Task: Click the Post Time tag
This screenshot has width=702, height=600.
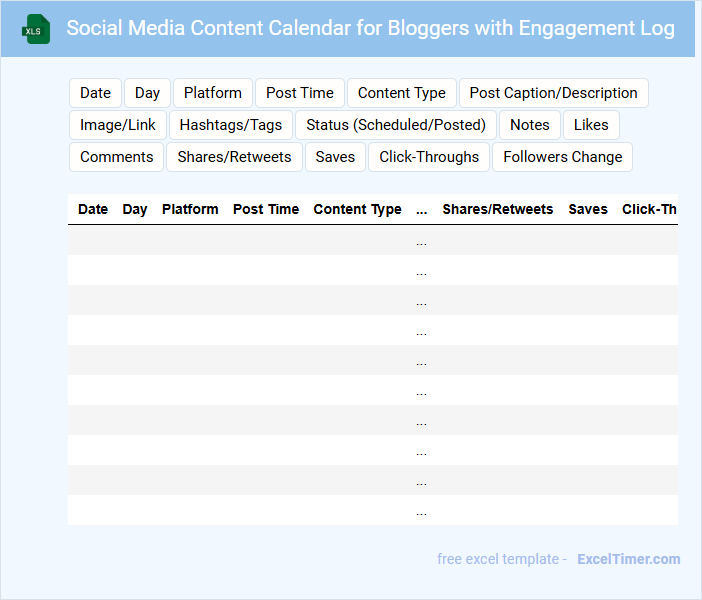Action: click(299, 93)
